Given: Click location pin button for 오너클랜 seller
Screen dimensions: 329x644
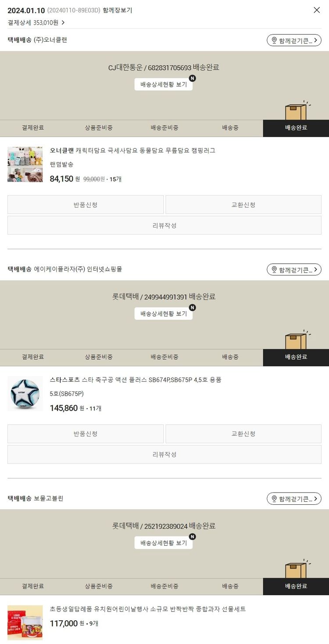Looking at the screenshot, I should (294, 40).
